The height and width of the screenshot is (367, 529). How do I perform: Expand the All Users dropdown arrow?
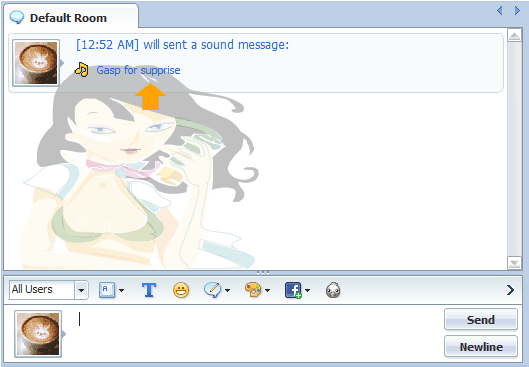(81, 290)
